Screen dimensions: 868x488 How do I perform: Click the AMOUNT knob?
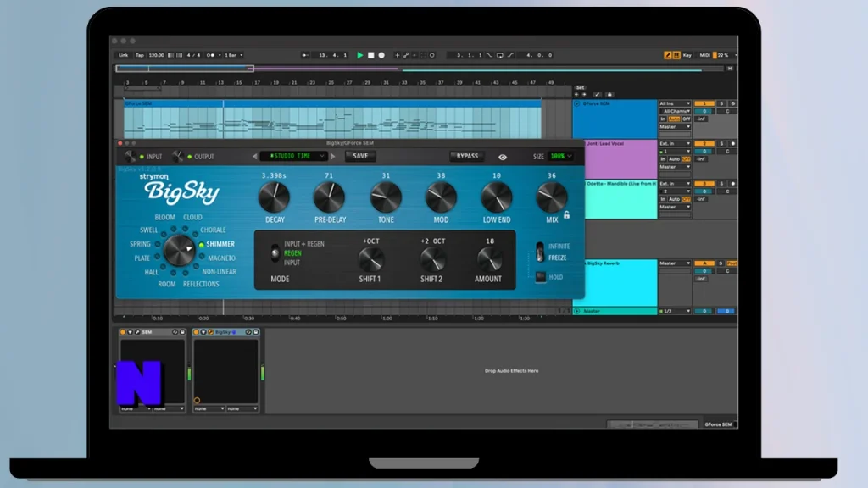(489, 259)
